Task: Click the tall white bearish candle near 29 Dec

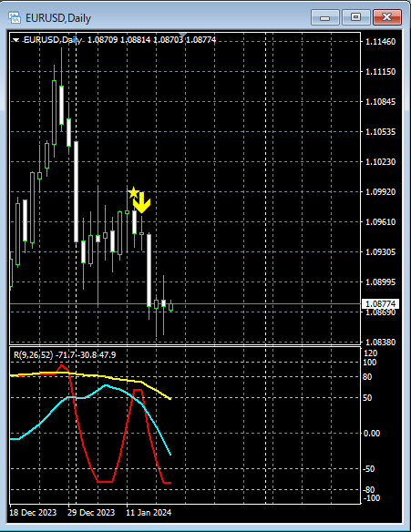Action: point(76,191)
